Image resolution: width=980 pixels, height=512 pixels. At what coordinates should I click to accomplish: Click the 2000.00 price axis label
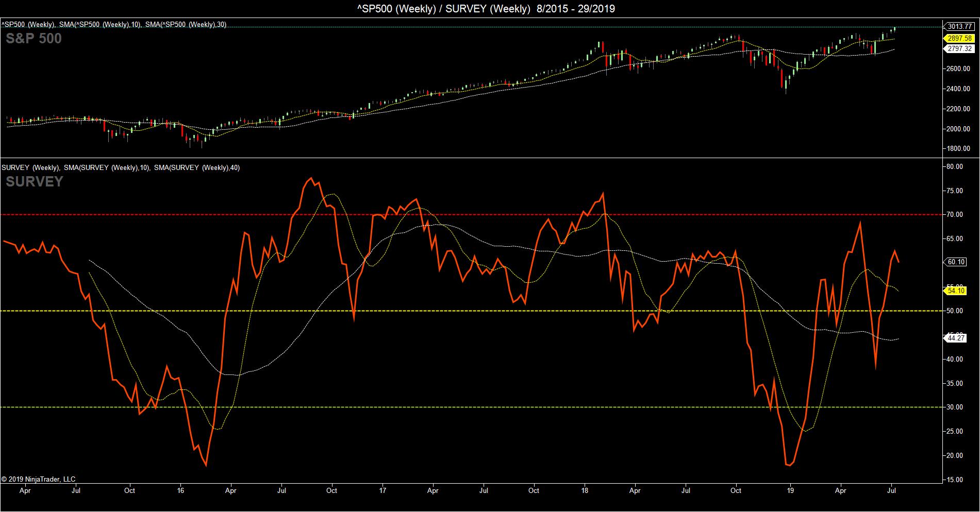tap(959, 129)
